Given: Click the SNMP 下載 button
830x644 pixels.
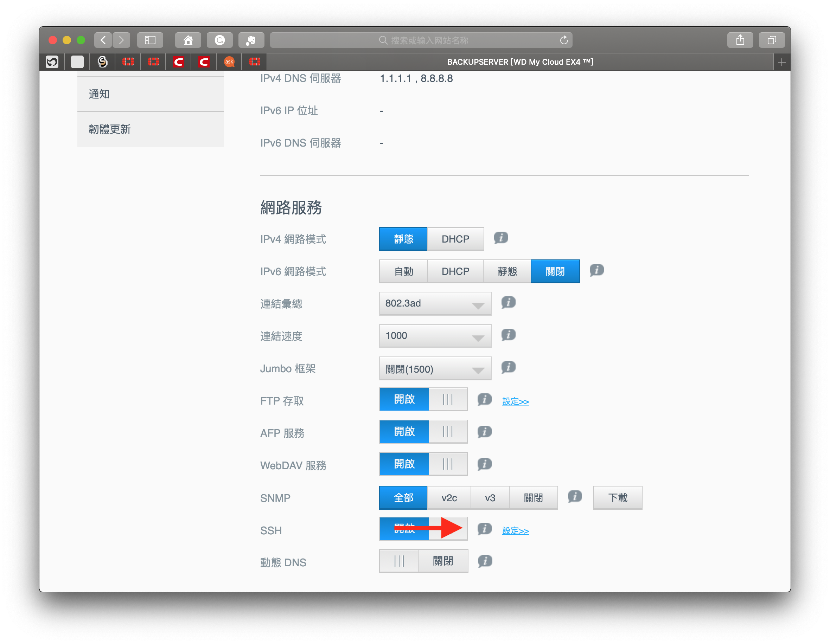Looking at the screenshot, I should pos(618,498).
